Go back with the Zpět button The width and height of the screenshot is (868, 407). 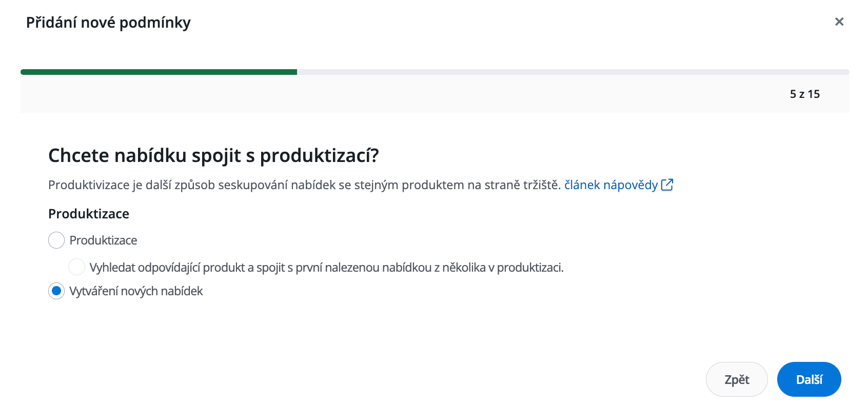coord(736,379)
